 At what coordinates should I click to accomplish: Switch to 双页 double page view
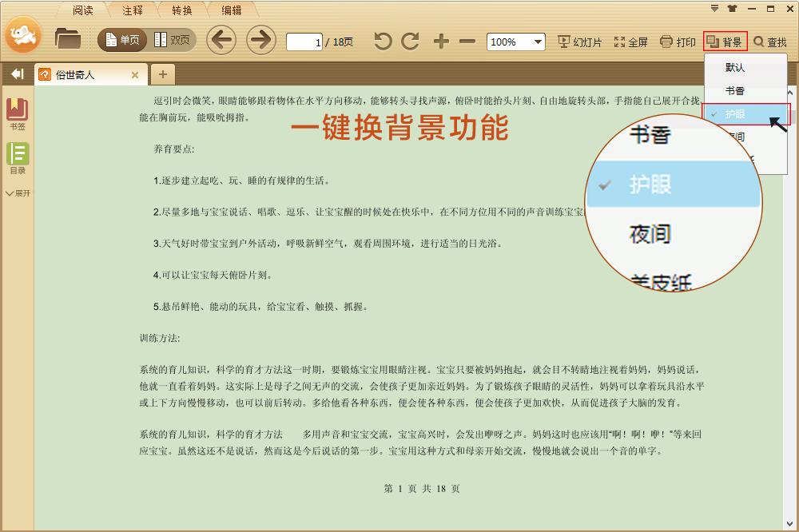point(172,40)
